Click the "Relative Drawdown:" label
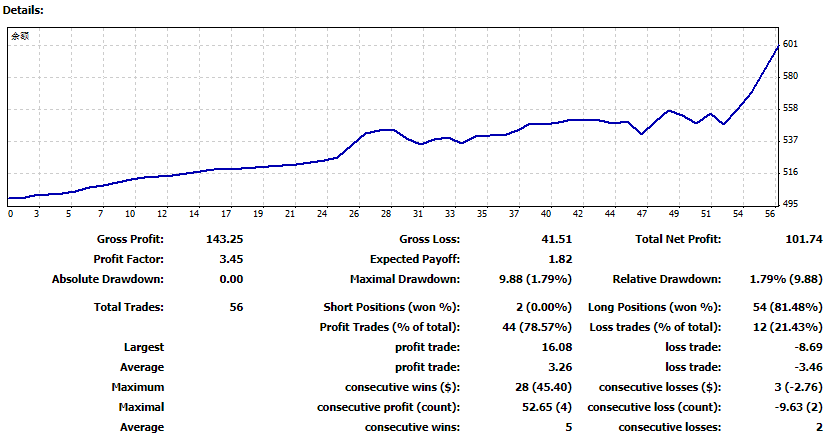 tap(666, 279)
